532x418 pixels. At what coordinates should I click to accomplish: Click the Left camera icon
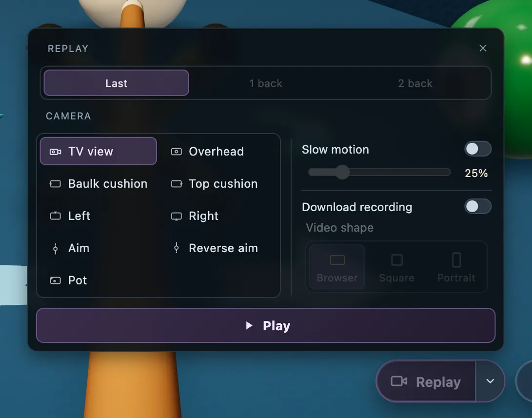click(x=55, y=216)
